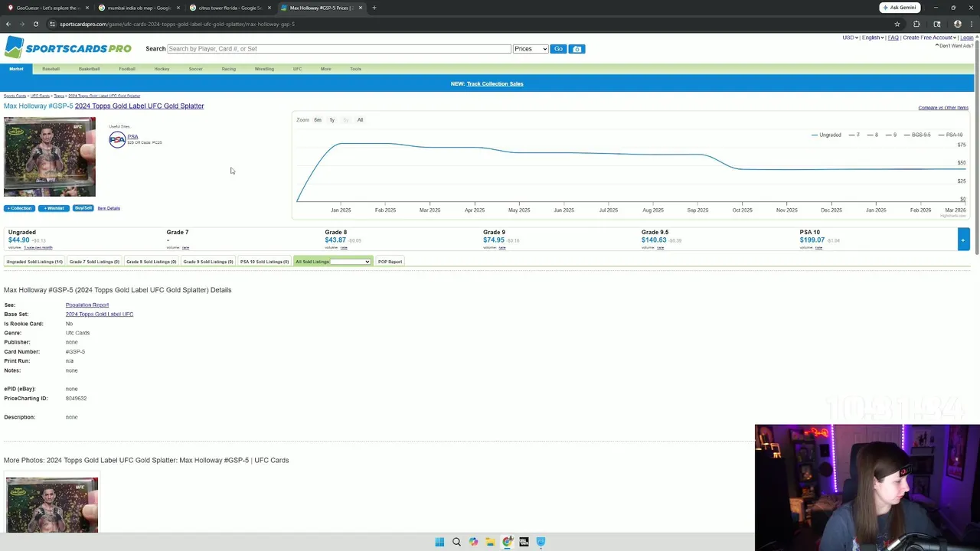Open the Item Details link
Image resolution: width=980 pixels, height=551 pixels.
tap(109, 208)
